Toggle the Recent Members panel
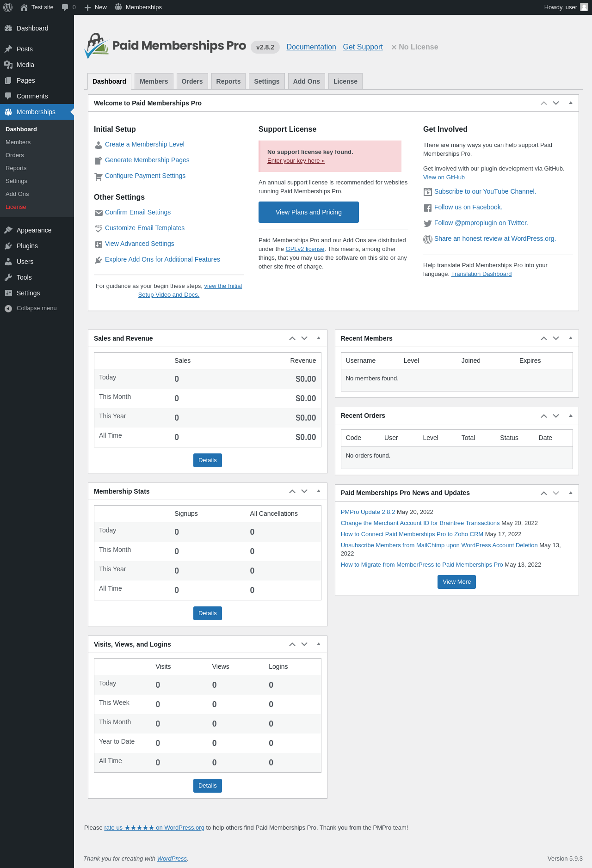 click(x=571, y=338)
